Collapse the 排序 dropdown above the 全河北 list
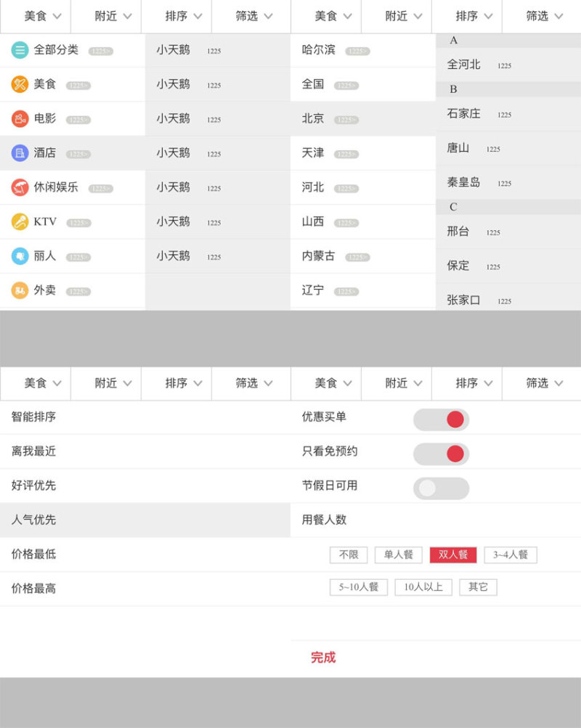 (474, 16)
